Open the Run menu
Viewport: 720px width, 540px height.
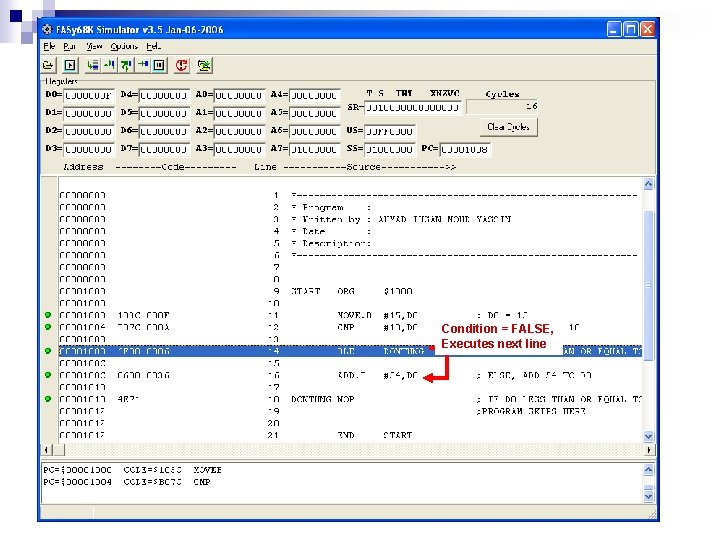coord(69,46)
